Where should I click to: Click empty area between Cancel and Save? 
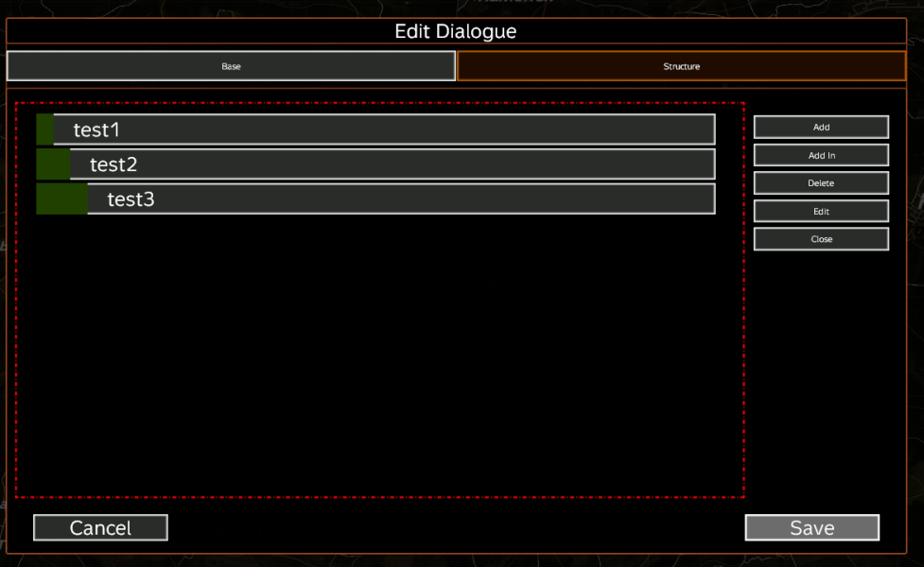(454, 527)
